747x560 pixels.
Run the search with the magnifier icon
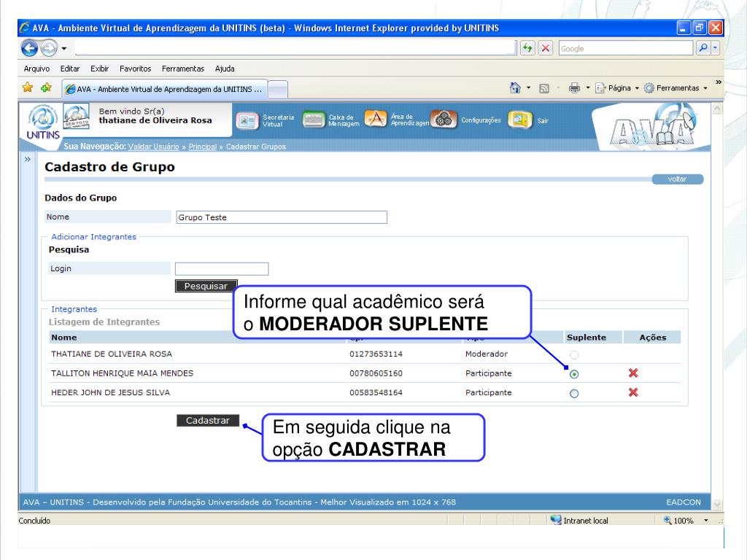coord(703,47)
